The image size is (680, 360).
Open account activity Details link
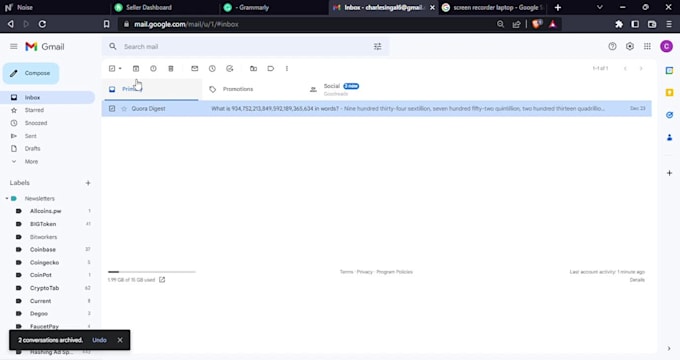tap(637, 280)
